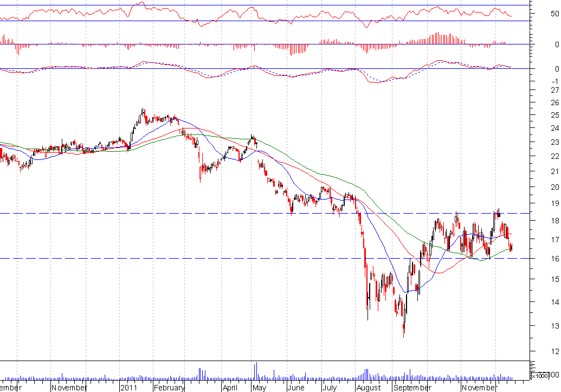The width and height of the screenshot is (561, 392).
Task: Click the 2011 year label on time axis
Action: click(x=129, y=388)
